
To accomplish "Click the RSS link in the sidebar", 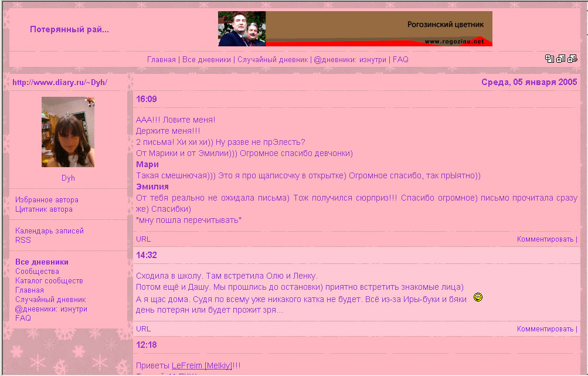I will (x=23, y=240).
